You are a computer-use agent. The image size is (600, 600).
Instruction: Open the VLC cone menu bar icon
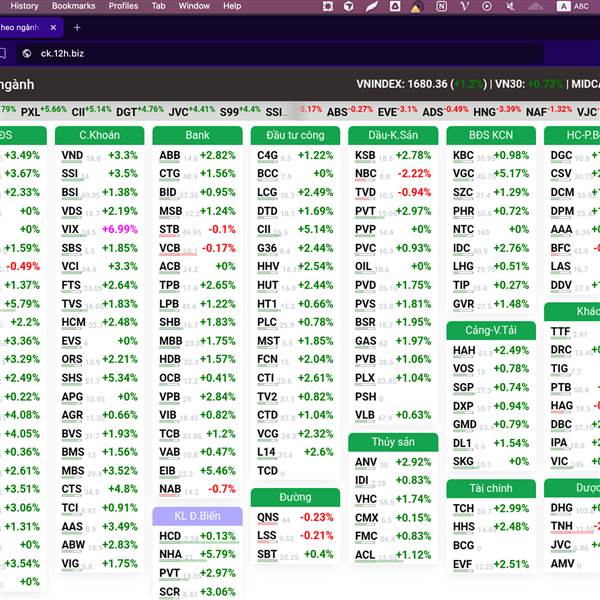pos(416,7)
